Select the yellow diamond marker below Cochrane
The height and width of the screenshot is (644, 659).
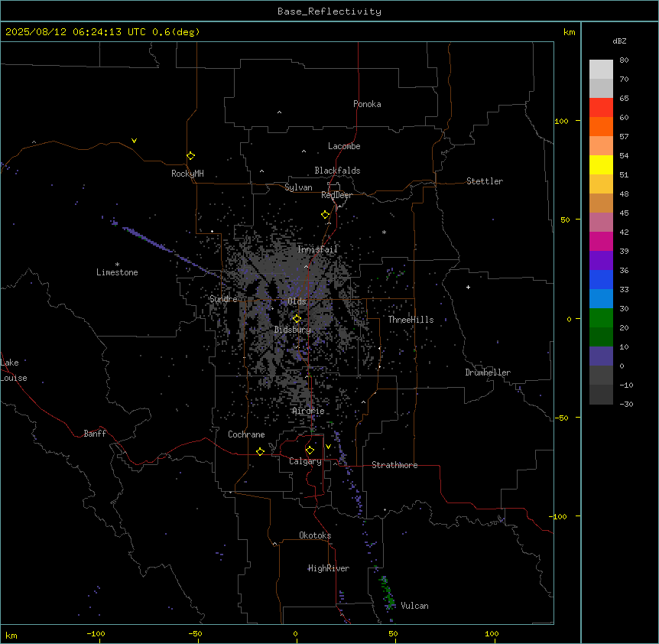260,451
